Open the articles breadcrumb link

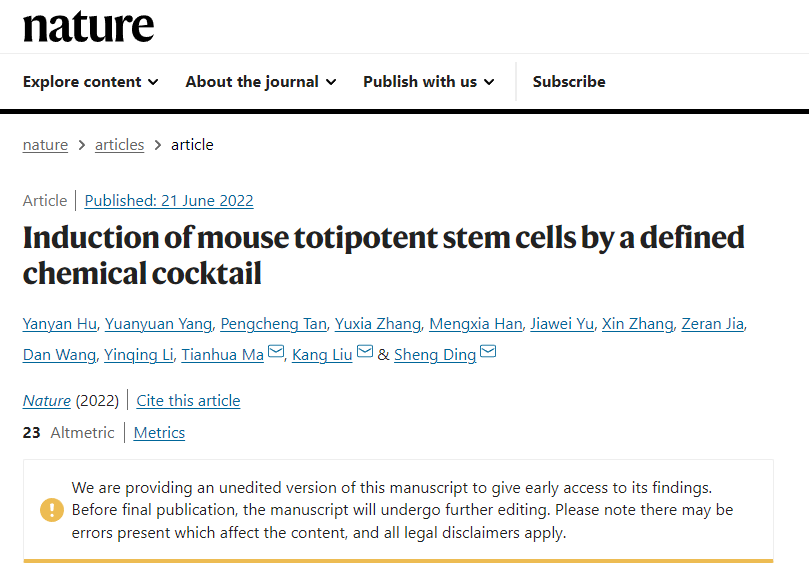click(119, 145)
